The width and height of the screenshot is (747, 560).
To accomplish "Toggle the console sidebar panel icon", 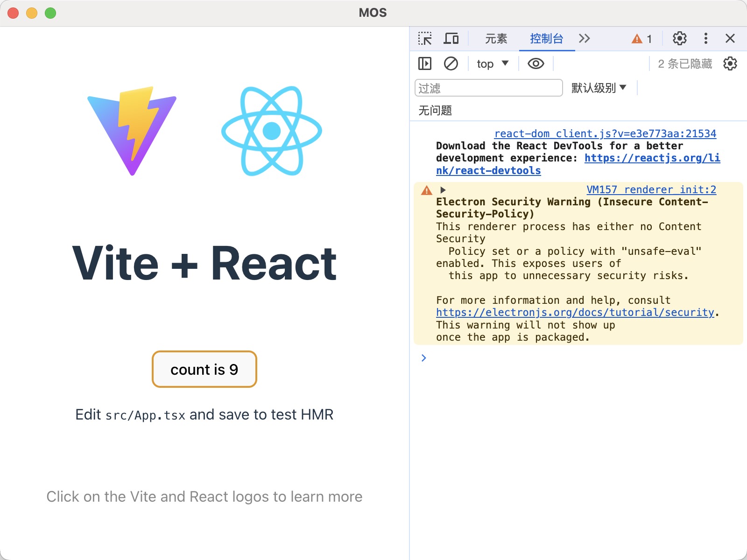I will [425, 63].
